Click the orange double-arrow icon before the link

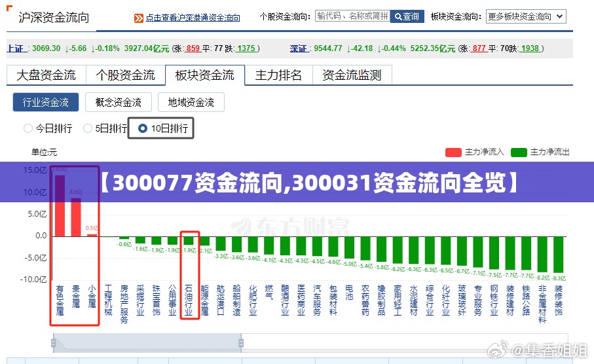pos(139,18)
